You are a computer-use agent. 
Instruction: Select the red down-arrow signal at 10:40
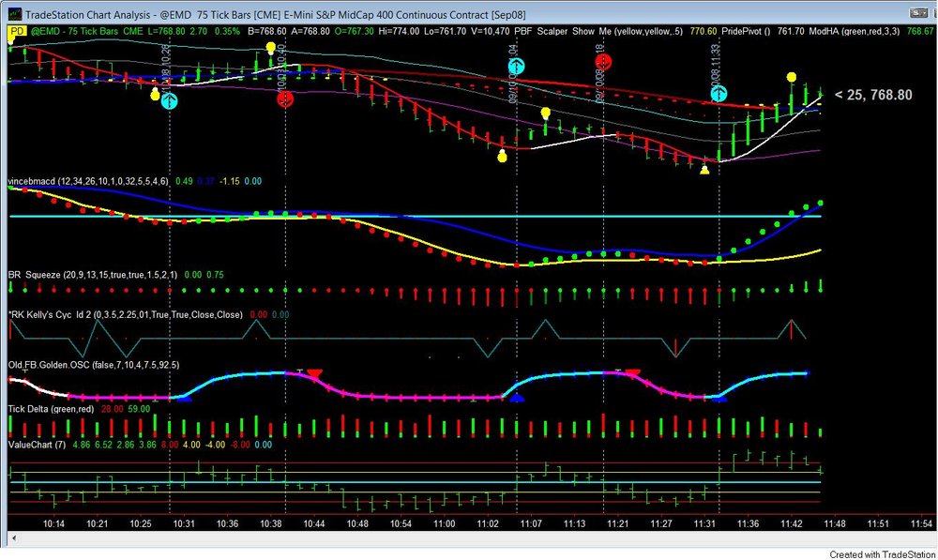pos(285,98)
